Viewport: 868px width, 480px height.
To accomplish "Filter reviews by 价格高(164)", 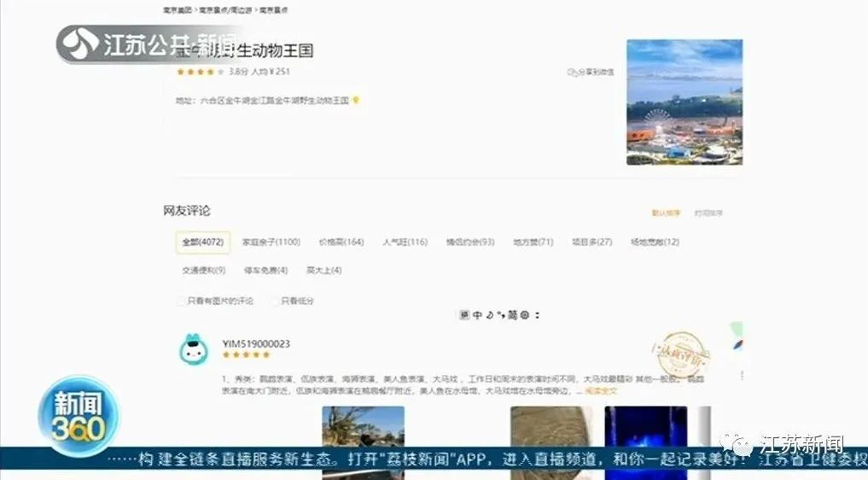I will tap(341, 243).
